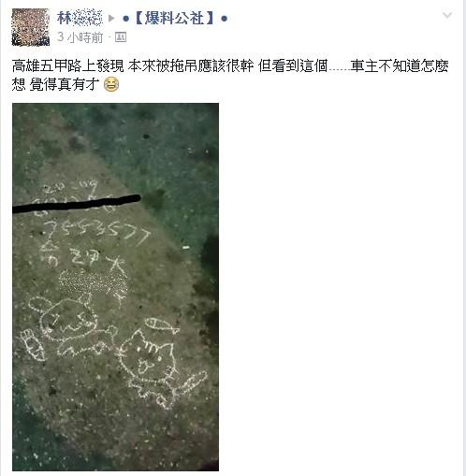Viewport: 466px width, 476px height.
Task: Open the chalk drawing photo attachment
Action: (x=115, y=287)
